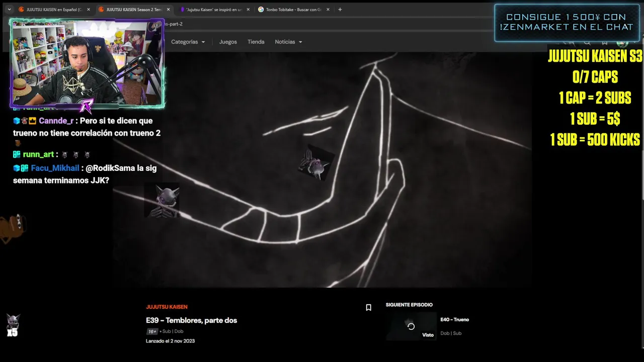Viewport: 644px width, 362px height.
Task: Open the tab search dropdown arrow
Action: (9, 9)
